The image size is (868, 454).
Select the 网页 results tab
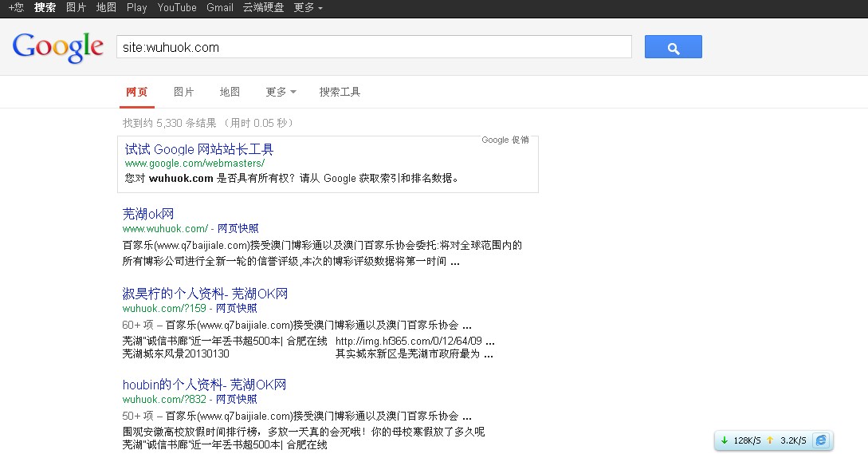click(x=137, y=92)
